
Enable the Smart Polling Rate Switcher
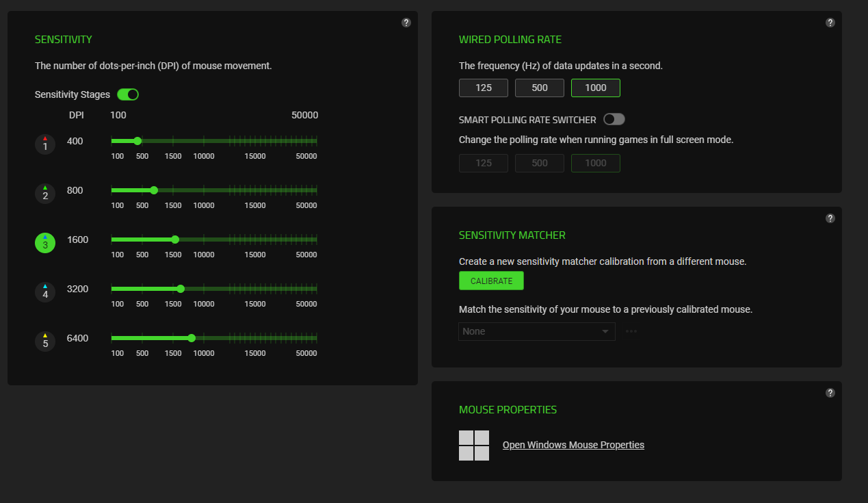click(614, 120)
